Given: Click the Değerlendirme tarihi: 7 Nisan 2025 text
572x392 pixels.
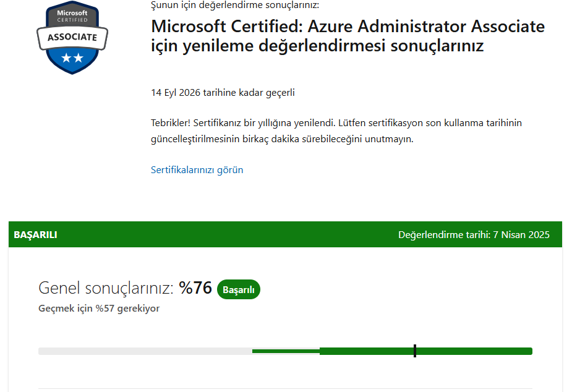Looking at the screenshot, I should pos(474,235).
